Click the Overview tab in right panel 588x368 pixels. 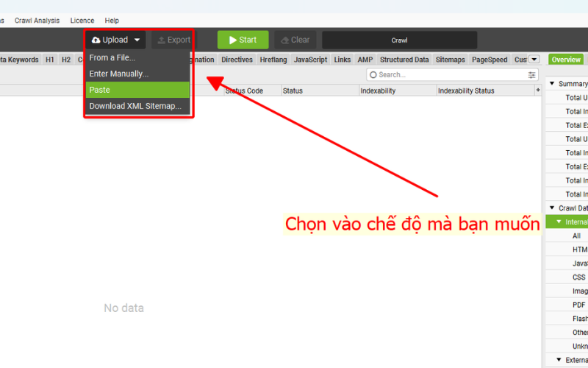[565, 60]
